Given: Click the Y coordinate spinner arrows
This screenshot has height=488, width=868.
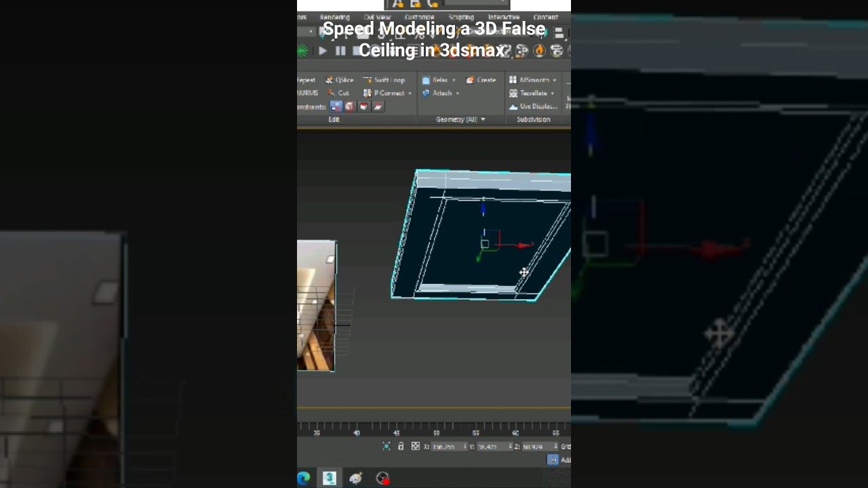Looking at the screenshot, I should click(511, 447).
